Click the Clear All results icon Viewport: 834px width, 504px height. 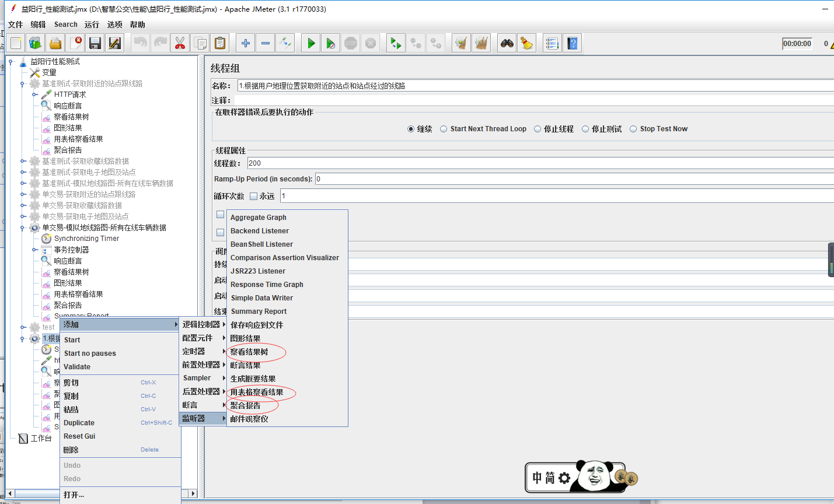click(x=481, y=43)
